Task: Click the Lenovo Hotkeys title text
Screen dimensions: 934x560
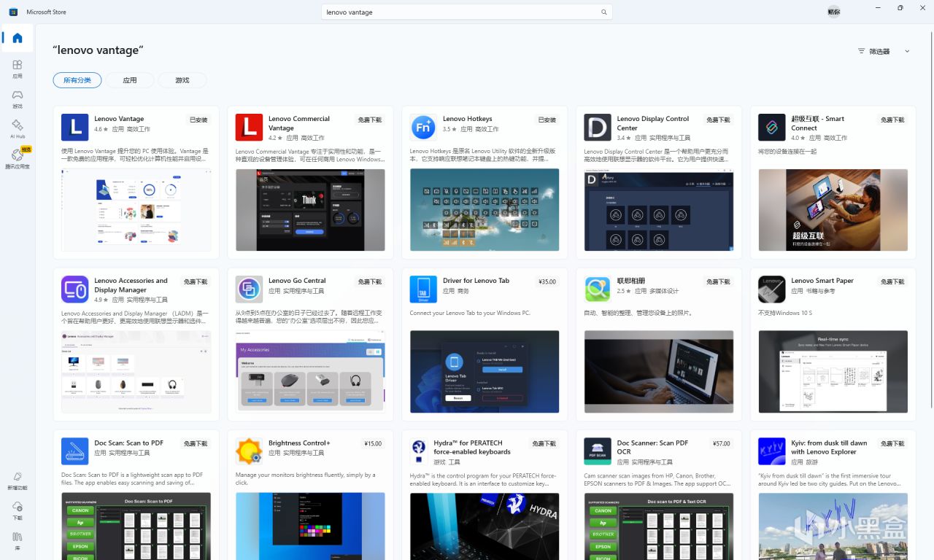Action: click(x=468, y=119)
